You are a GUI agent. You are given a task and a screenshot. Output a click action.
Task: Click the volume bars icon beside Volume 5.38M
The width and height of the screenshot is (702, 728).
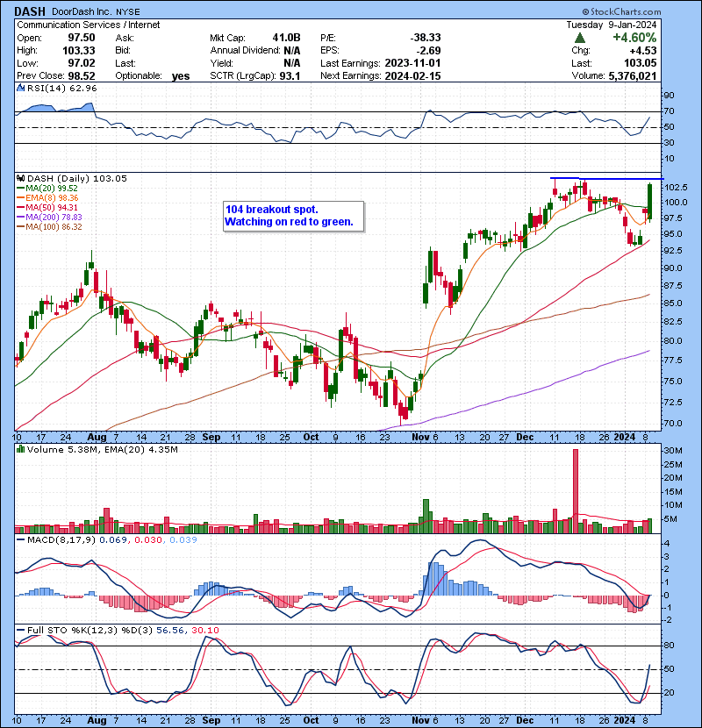pyautogui.click(x=21, y=449)
